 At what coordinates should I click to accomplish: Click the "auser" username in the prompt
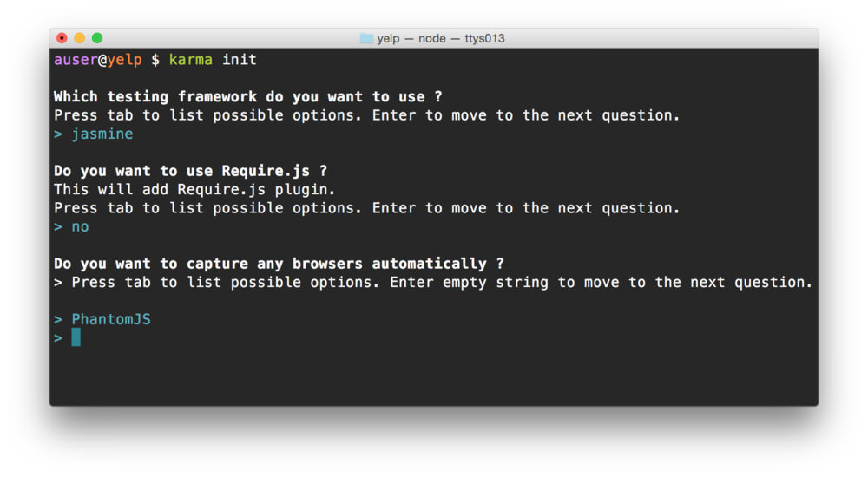(x=76, y=60)
